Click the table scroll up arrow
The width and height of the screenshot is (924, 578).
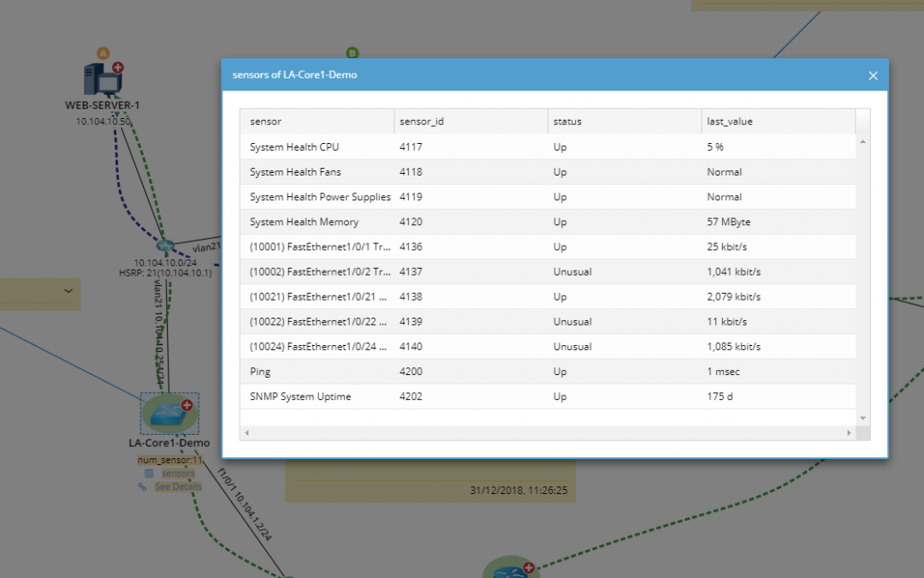pos(862,141)
